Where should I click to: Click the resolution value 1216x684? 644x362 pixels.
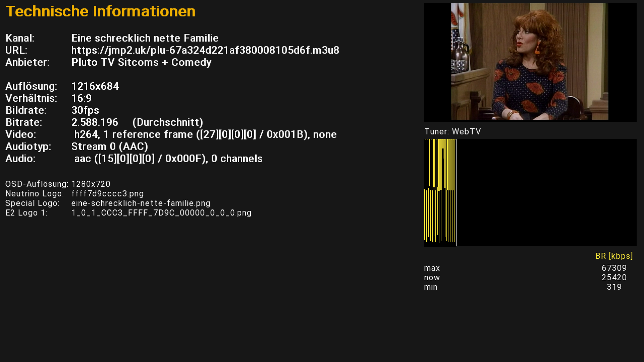click(x=95, y=86)
